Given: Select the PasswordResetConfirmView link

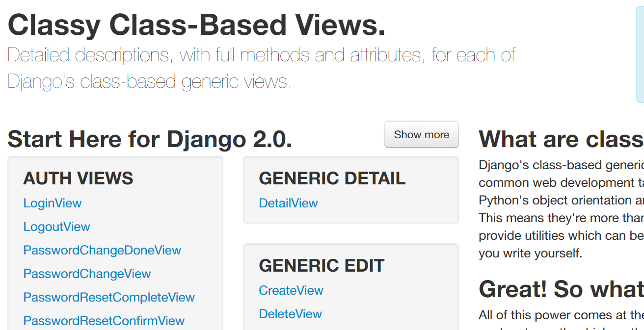Looking at the screenshot, I should pos(104,321).
